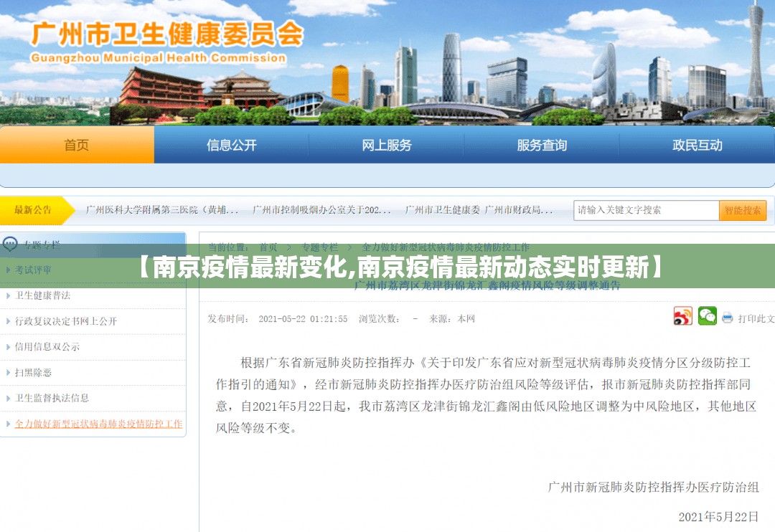Screen dimensions: 775x532
Task: Click the arrow icon beside 信用信息双公示
Action: click(x=9, y=347)
